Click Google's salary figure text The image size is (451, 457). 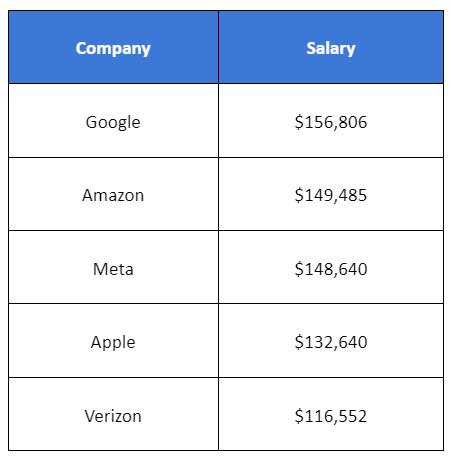[331, 122]
